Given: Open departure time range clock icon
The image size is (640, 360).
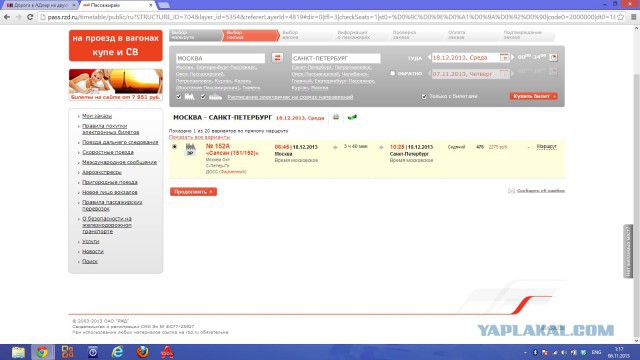Looking at the screenshot, I should tap(553, 58).
